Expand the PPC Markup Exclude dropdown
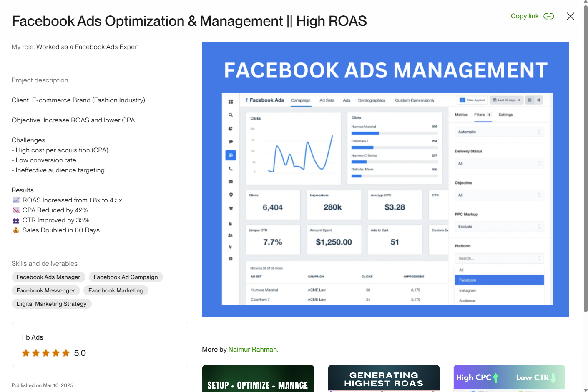Screen dimensions: 588x392 point(499,227)
